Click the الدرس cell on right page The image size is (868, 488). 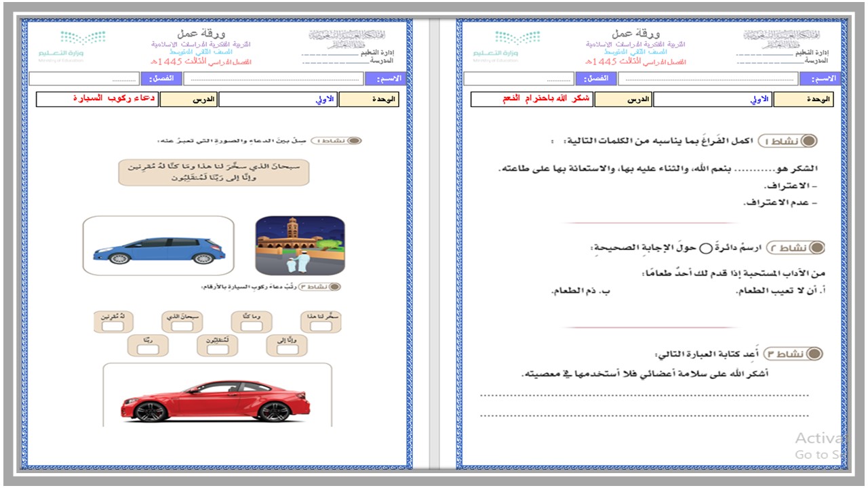point(624,100)
